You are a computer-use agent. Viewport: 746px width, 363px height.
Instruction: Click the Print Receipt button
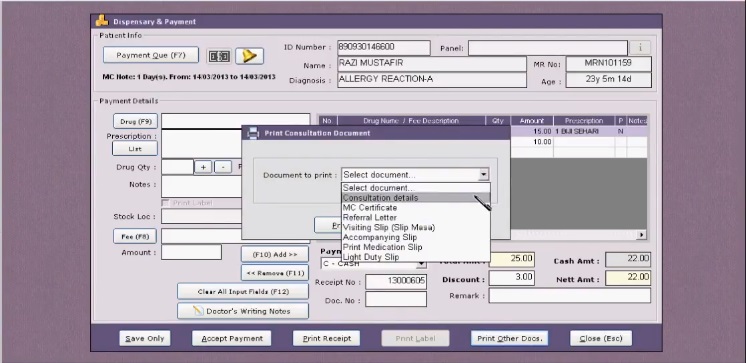click(326, 339)
